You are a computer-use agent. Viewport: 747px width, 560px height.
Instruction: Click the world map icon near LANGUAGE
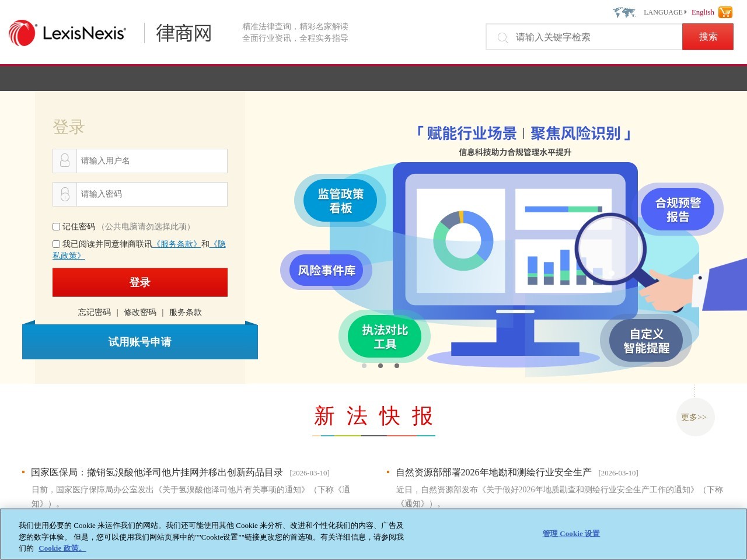(x=624, y=12)
